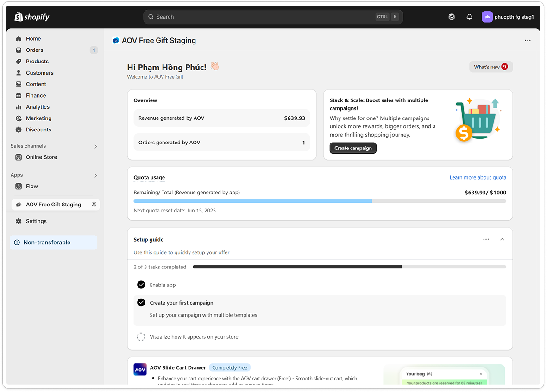
Task: Click the CTRL K shortcut hint
Action: point(387,17)
